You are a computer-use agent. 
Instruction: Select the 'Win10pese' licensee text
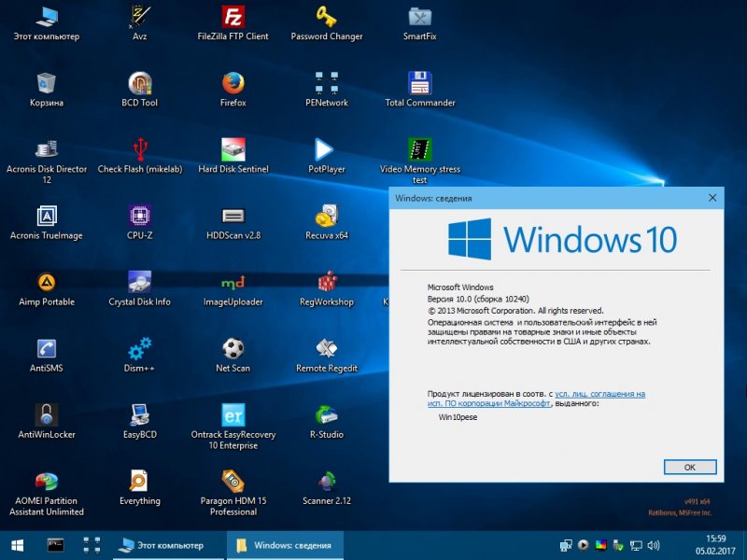click(x=458, y=417)
